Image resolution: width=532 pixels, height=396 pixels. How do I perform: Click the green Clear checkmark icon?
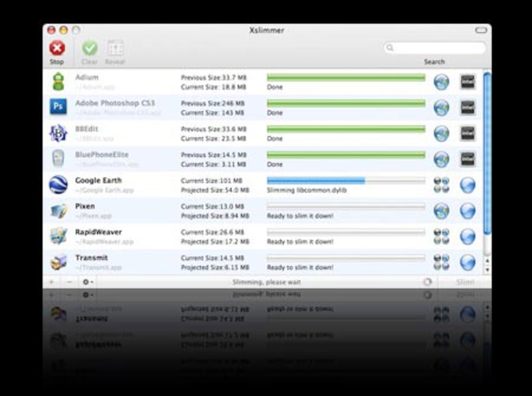(x=89, y=48)
